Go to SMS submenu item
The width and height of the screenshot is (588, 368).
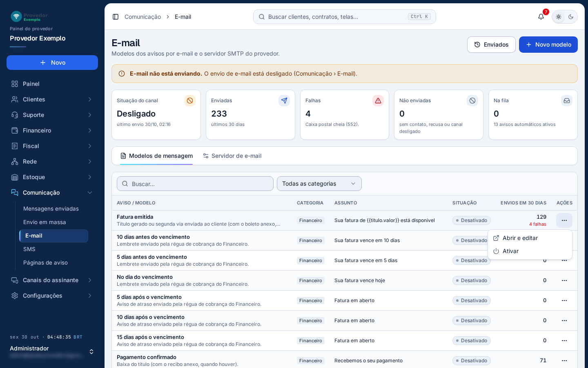click(x=53, y=249)
